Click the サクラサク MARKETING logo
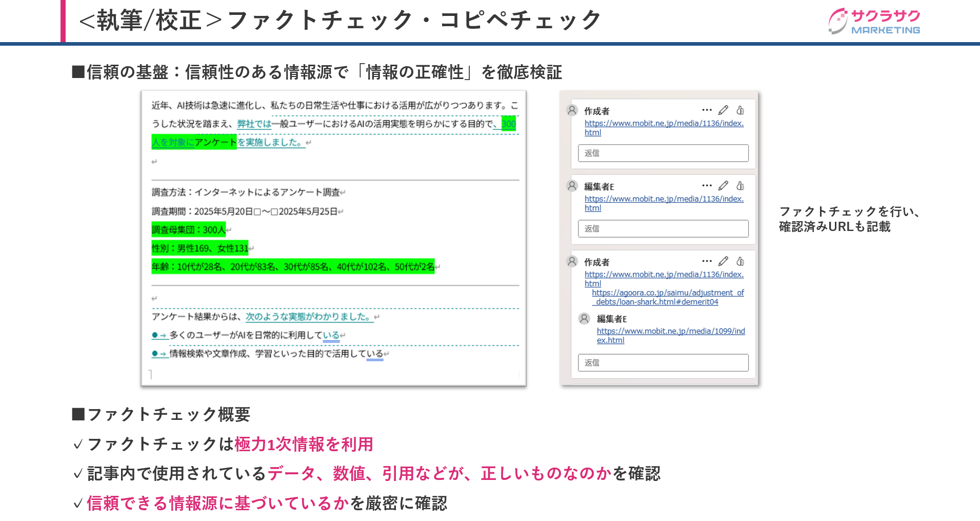980x521 pixels. point(874,22)
